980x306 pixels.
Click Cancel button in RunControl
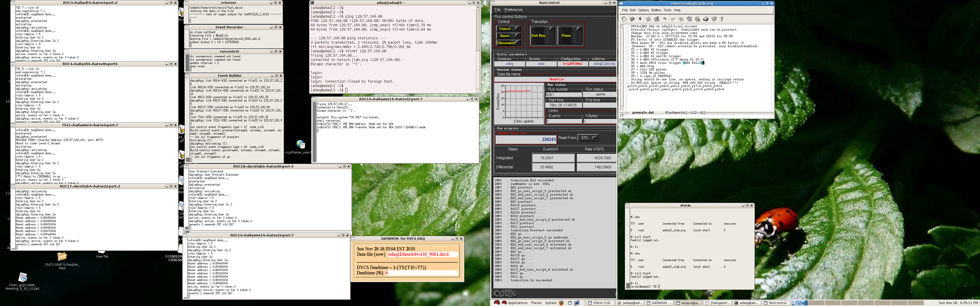(x=508, y=29)
